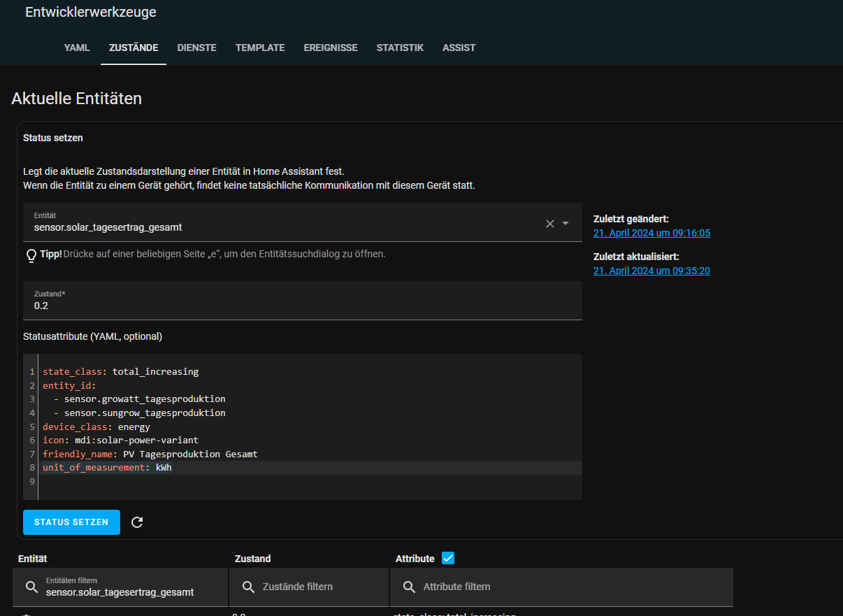Image resolution: width=843 pixels, height=616 pixels.
Task: Click into the Entitäten filtern search box
Action: pyautogui.click(x=126, y=592)
